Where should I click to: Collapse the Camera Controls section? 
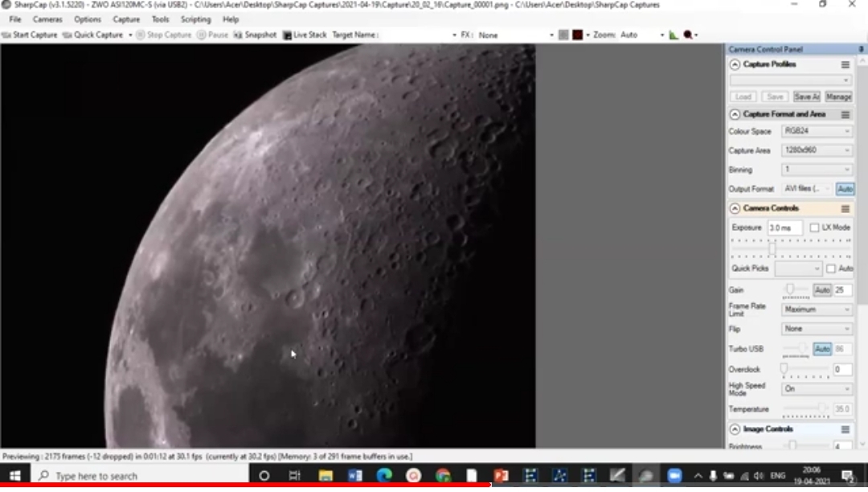pyautogui.click(x=735, y=209)
